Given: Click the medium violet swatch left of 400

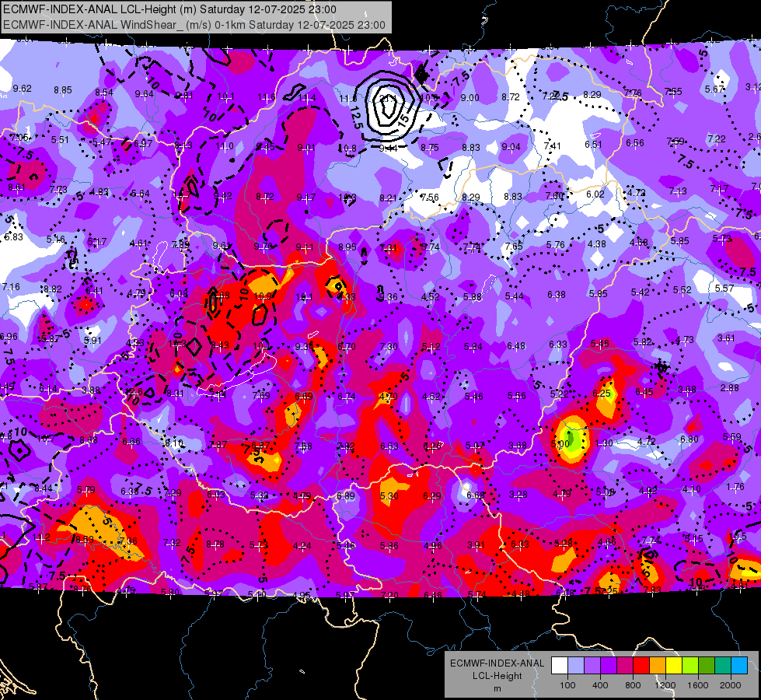Looking at the screenshot, I should 592,666.
